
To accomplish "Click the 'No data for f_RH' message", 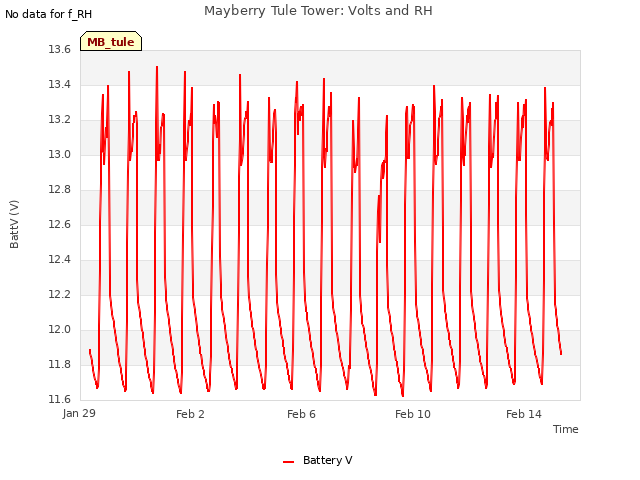I will point(49,14).
